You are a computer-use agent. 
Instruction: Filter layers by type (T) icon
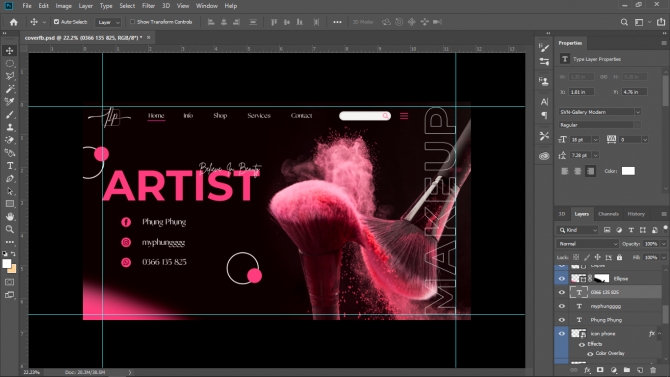(631, 230)
